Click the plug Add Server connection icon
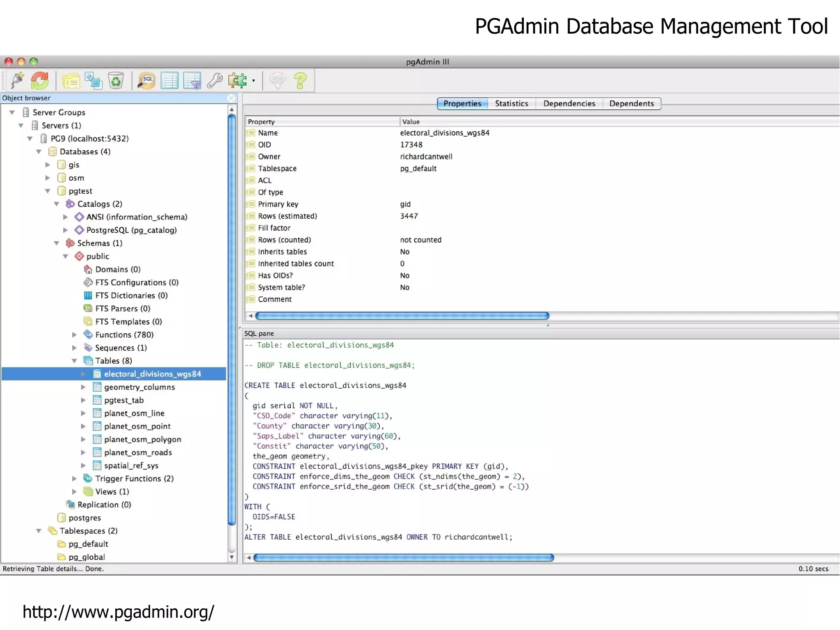The image size is (840, 630). (17, 80)
